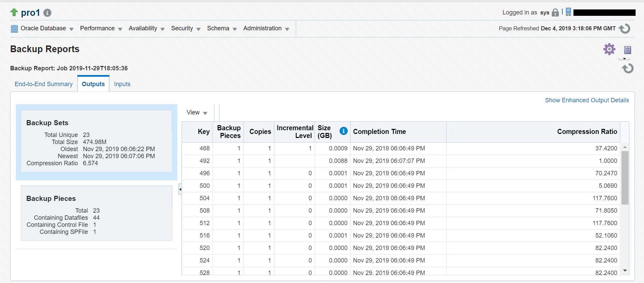Click the Backup Pieces column header

click(228, 132)
